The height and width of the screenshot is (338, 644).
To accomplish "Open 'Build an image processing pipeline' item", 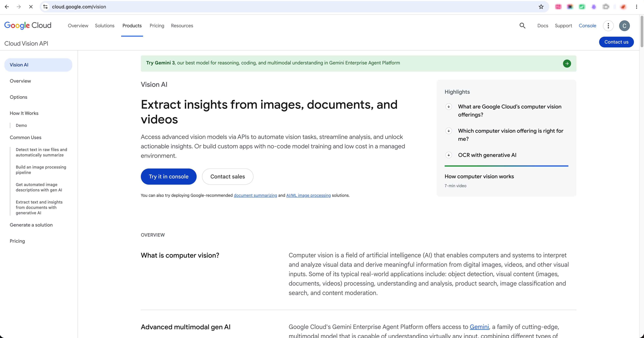I will (x=41, y=170).
